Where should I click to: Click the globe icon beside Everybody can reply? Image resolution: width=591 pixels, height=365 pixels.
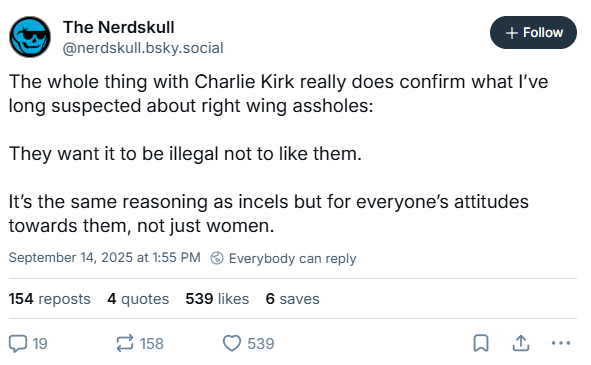217,258
